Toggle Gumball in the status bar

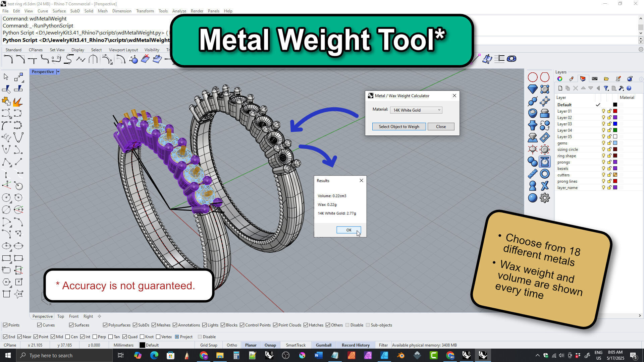tap(323, 345)
